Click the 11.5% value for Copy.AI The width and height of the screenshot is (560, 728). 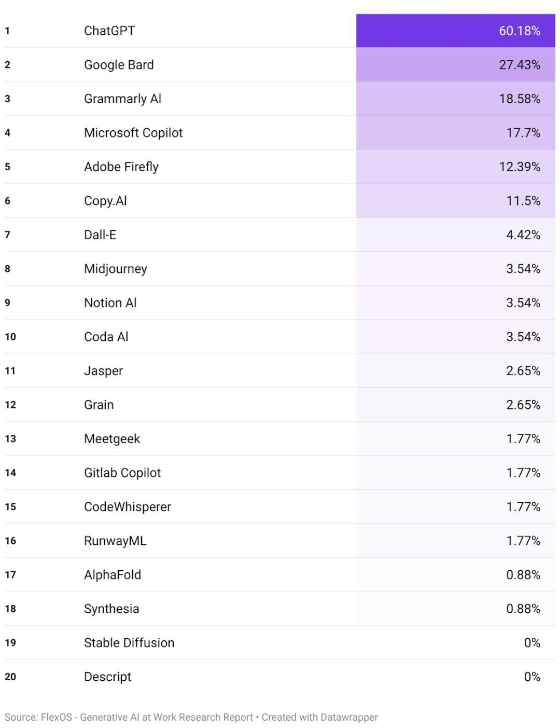point(523,201)
